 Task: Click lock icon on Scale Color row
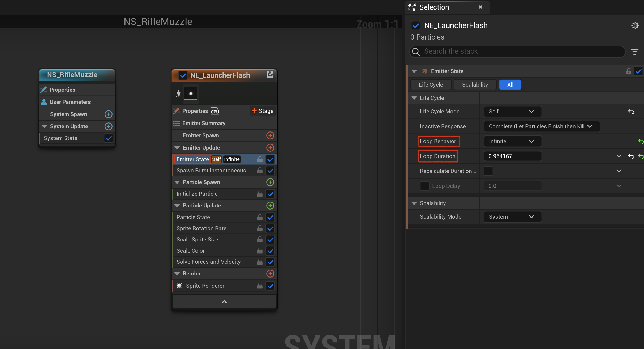tap(260, 251)
